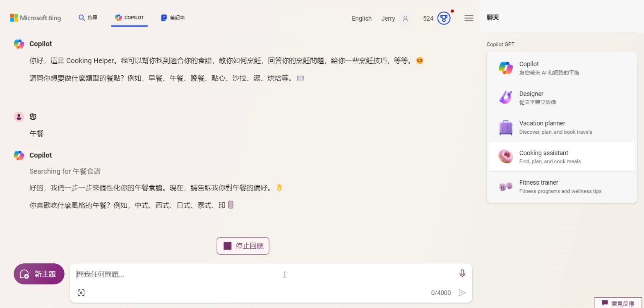Open the Microsoft Bing logo home link
Image resolution: width=644 pixels, height=308 pixels.
36,18
